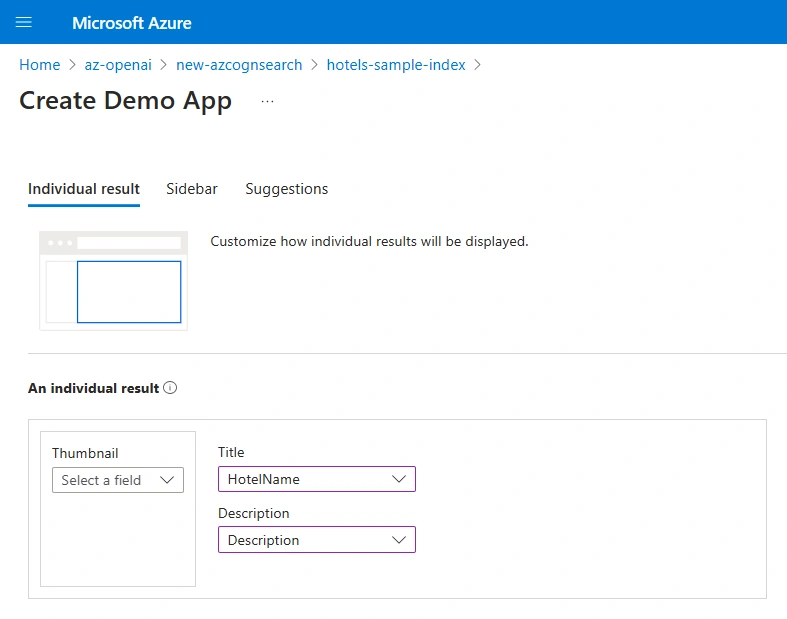Click the Create Demo App heading
The width and height of the screenshot is (787, 619).
coord(125,100)
